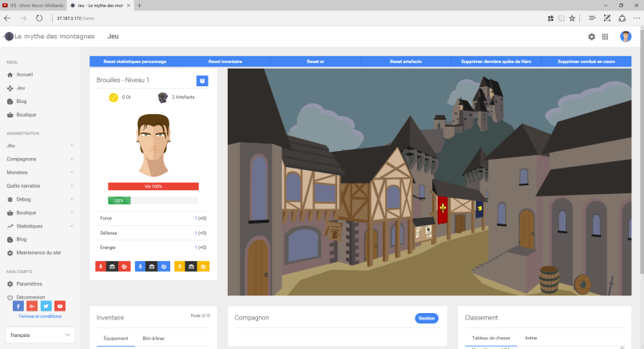Click the gold coin icon

tap(113, 97)
